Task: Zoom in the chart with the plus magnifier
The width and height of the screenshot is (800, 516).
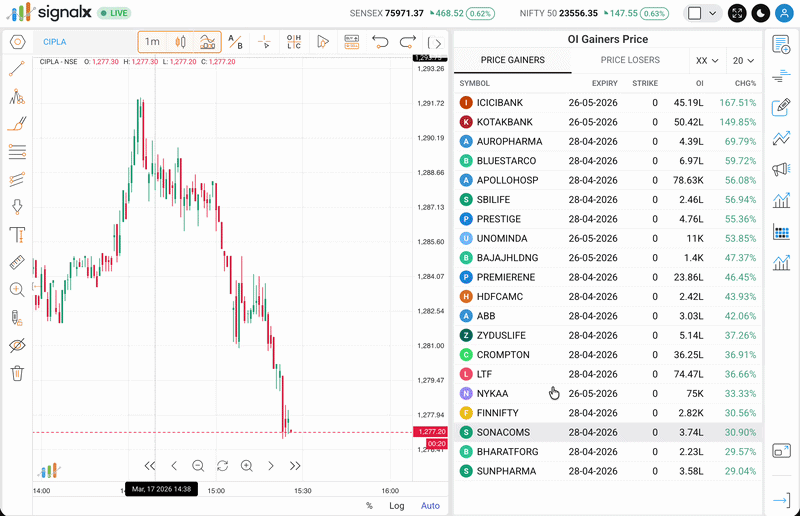Action: tap(247, 465)
